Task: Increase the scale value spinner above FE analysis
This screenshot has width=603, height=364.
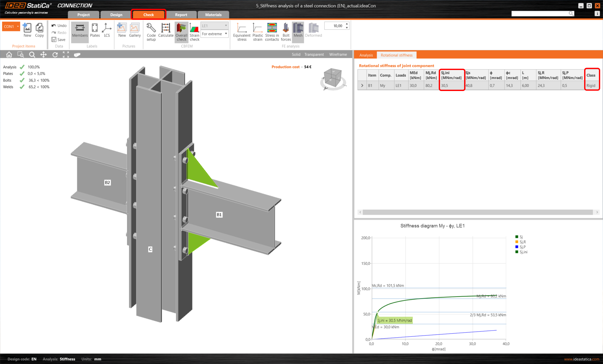Action: 346,24
